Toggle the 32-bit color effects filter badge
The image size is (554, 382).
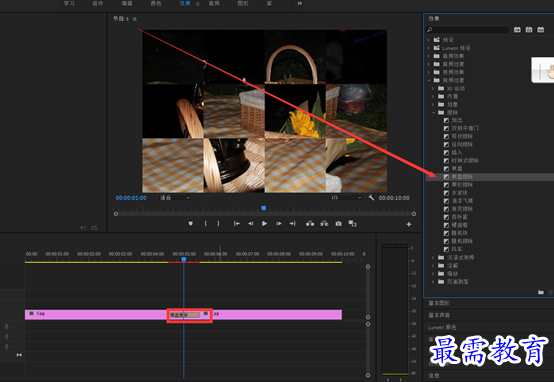tap(529, 30)
